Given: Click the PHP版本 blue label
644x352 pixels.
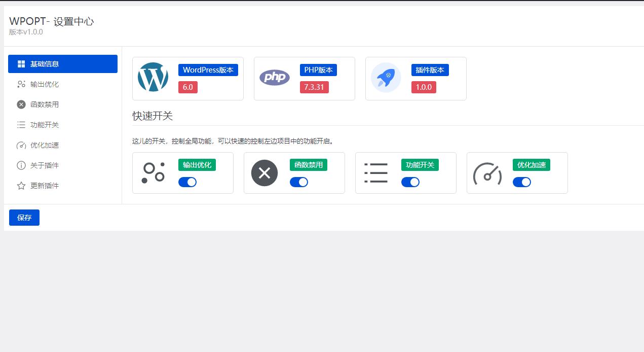Looking at the screenshot, I should point(318,70).
